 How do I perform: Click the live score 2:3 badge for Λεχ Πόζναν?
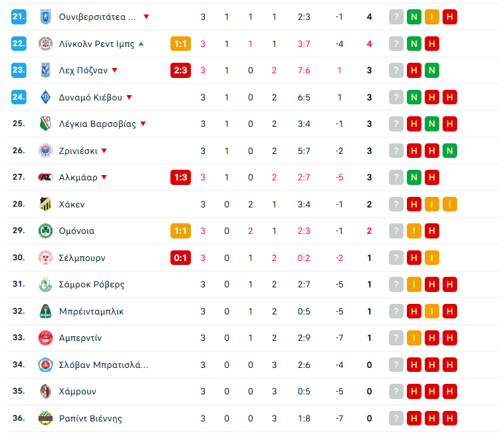pos(180,71)
